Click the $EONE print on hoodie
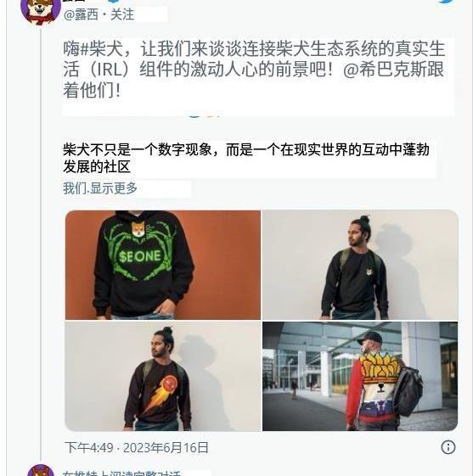The width and height of the screenshot is (473, 476). (x=140, y=256)
